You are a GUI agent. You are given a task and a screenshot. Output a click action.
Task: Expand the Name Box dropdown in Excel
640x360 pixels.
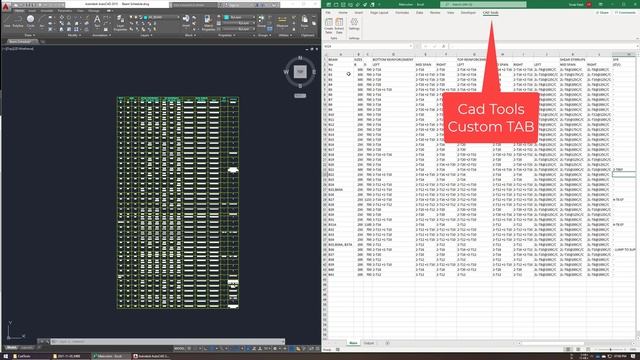click(x=411, y=46)
